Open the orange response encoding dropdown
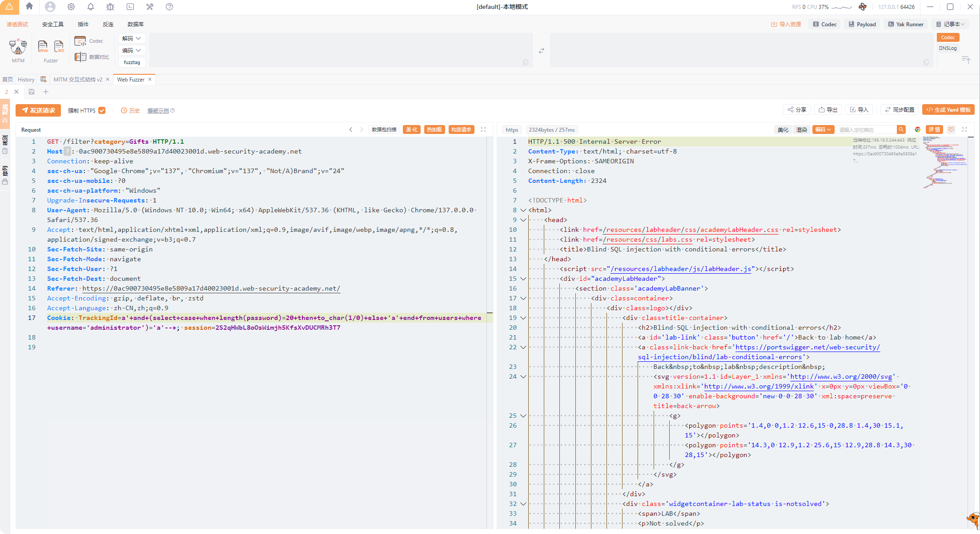The width and height of the screenshot is (980, 534). pyautogui.click(x=823, y=129)
